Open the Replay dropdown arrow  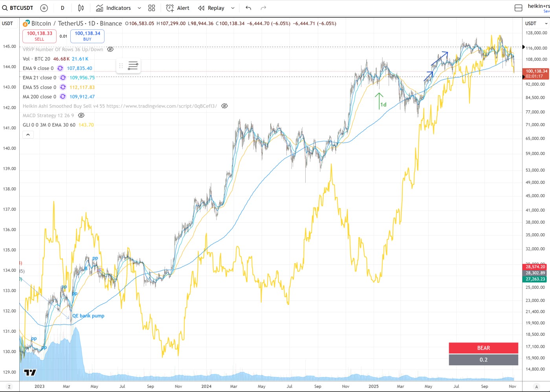click(233, 8)
